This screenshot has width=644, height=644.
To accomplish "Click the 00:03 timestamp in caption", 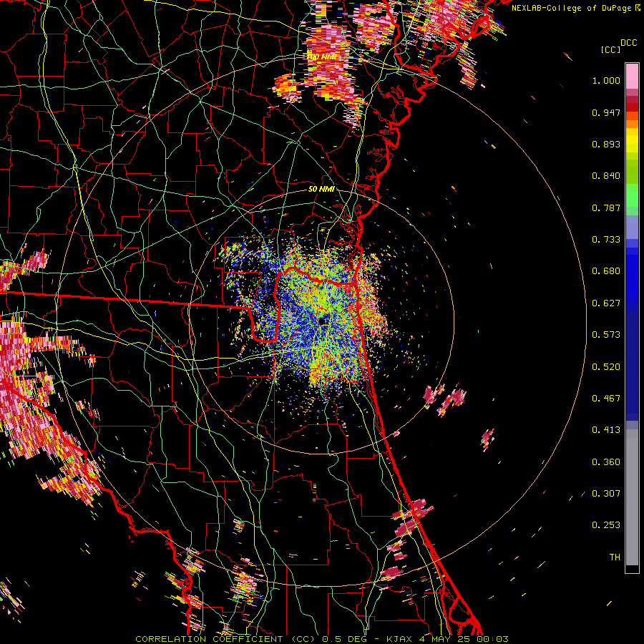I will [493, 639].
